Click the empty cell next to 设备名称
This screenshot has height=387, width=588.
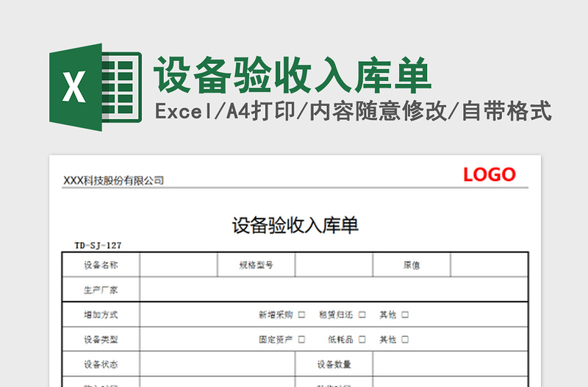pyautogui.click(x=179, y=265)
